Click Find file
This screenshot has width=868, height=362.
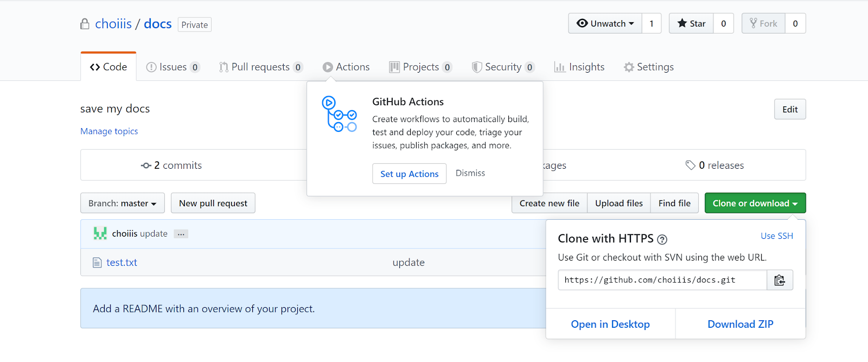click(x=674, y=203)
